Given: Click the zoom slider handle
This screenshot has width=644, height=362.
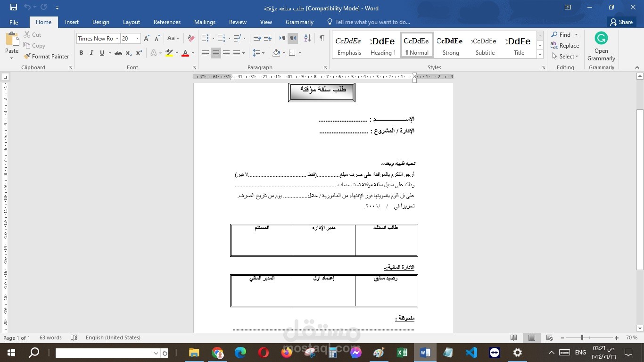Looking at the screenshot, I should (582, 338).
